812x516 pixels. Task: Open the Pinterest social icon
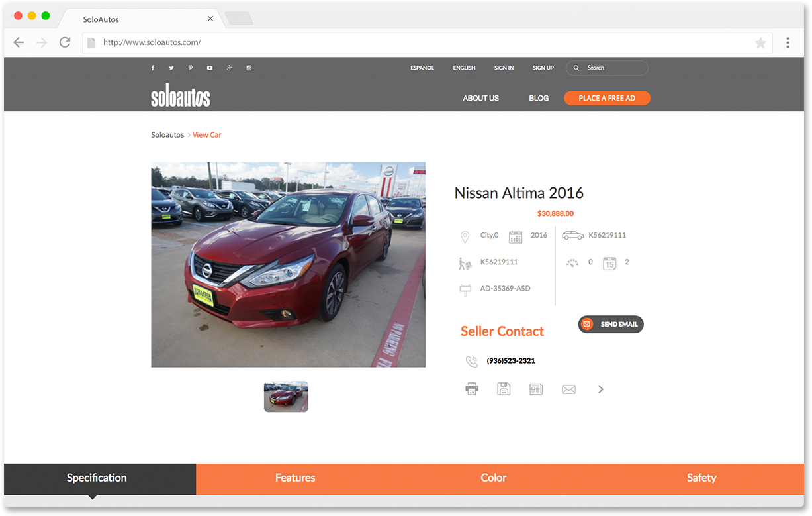click(x=191, y=68)
